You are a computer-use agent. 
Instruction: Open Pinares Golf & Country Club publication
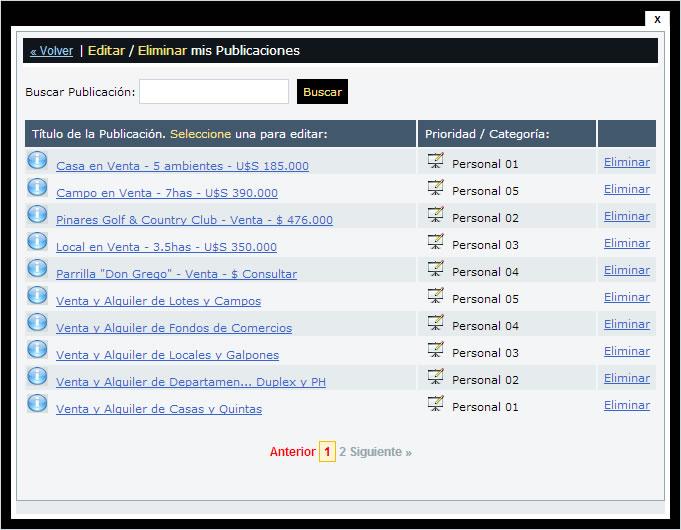click(194, 220)
